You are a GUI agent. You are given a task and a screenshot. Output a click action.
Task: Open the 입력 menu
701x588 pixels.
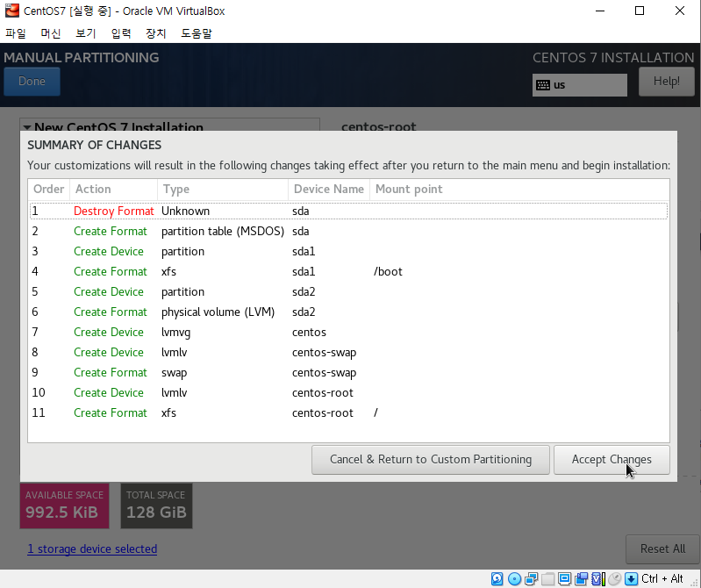121,33
